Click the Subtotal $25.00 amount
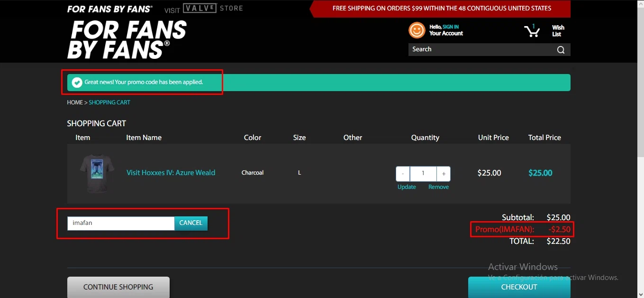The height and width of the screenshot is (298, 644). click(x=558, y=218)
